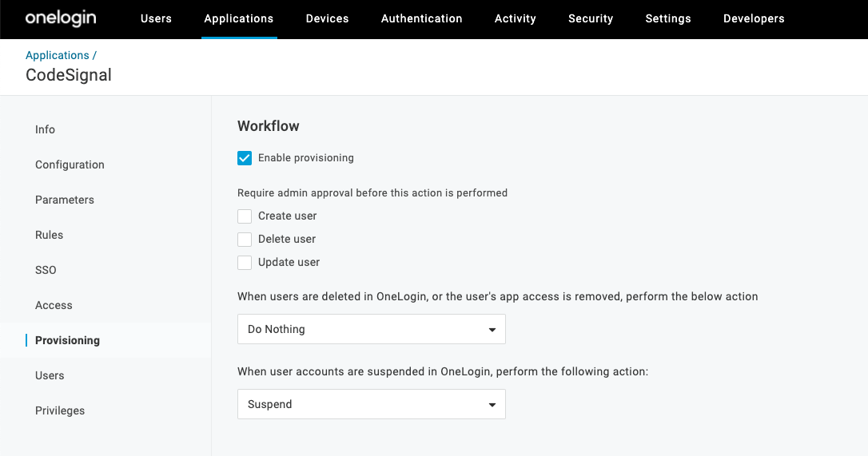The image size is (868, 456).
Task: Open the Do Nothing dropdown
Action: 372,329
